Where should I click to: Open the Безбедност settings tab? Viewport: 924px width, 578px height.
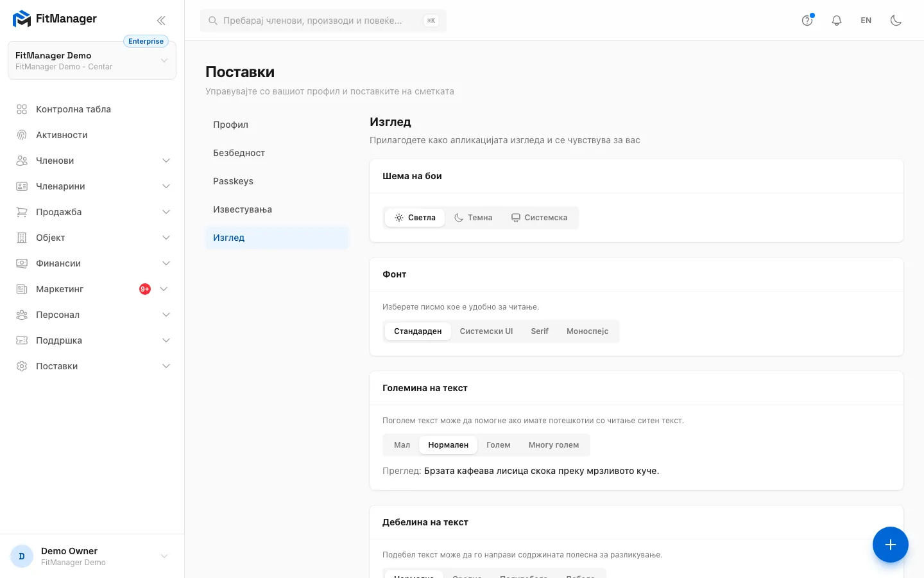click(x=277, y=153)
